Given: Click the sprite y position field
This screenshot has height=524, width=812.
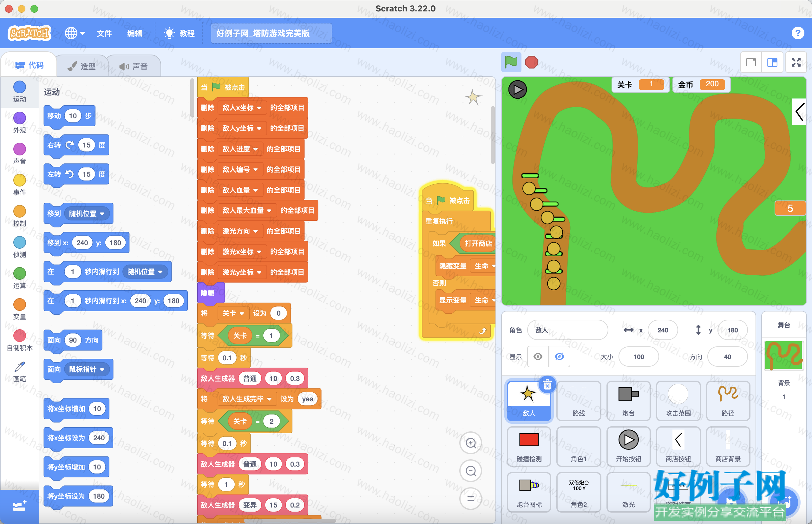Looking at the screenshot, I should point(732,330).
